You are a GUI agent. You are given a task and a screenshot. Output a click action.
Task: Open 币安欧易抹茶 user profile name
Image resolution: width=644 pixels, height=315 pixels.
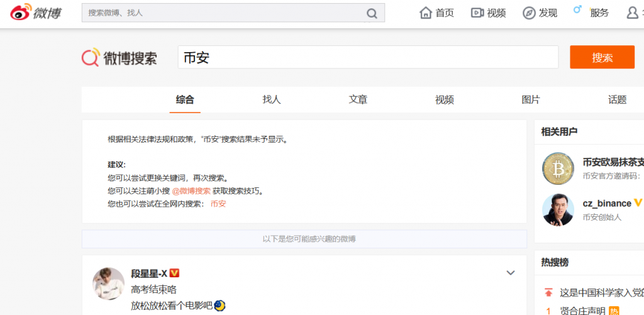(613, 162)
